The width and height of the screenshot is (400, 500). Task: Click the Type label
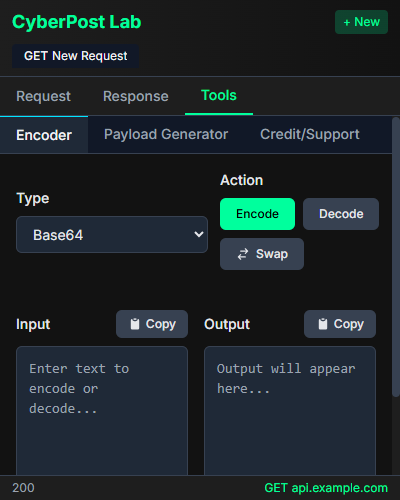click(33, 198)
